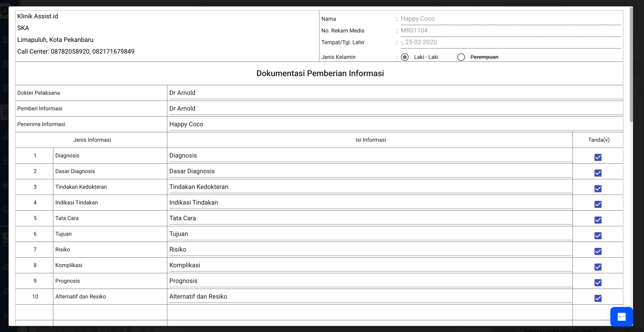Viewport: 644px width, 332px height.
Task: Uncheck the Tujuan row checkbox
Action: pos(598,236)
